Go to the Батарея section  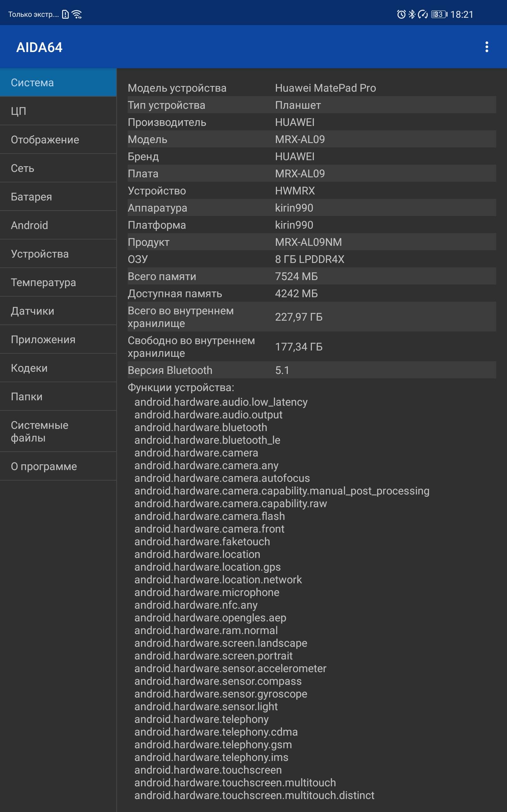[58, 197]
